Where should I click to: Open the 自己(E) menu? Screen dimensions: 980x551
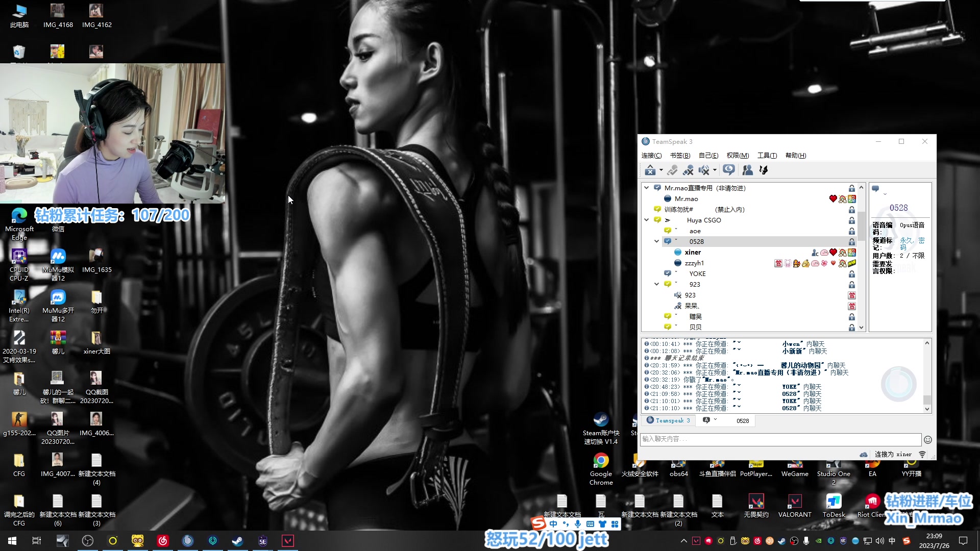pyautogui.click(x=708, y=156)
